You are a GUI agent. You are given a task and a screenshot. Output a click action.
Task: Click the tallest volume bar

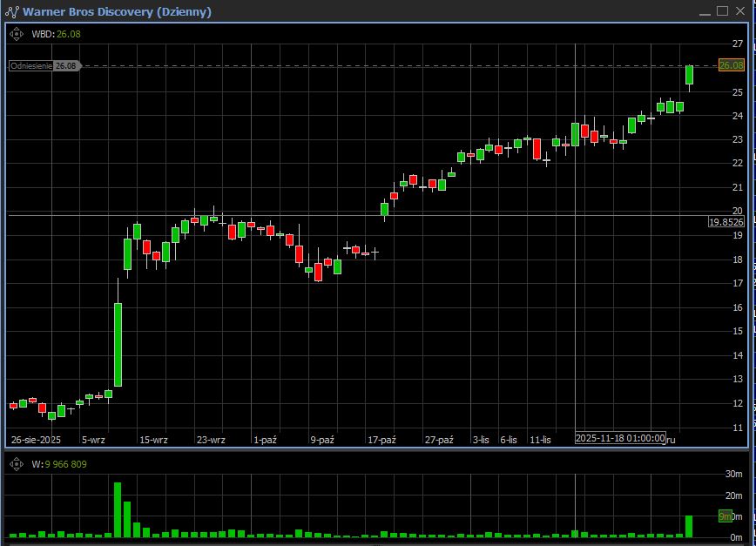click(x=118, y=509)
